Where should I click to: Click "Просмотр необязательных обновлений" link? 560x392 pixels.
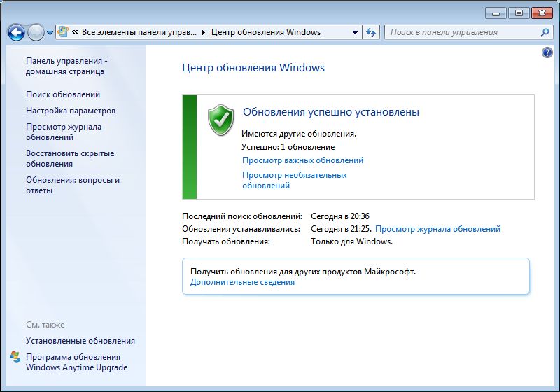[294, 181]
